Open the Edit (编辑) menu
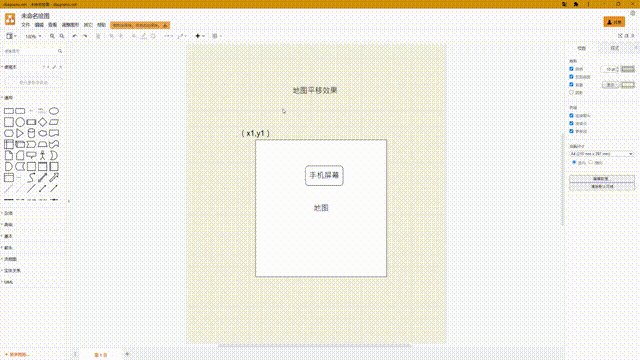 39,25
